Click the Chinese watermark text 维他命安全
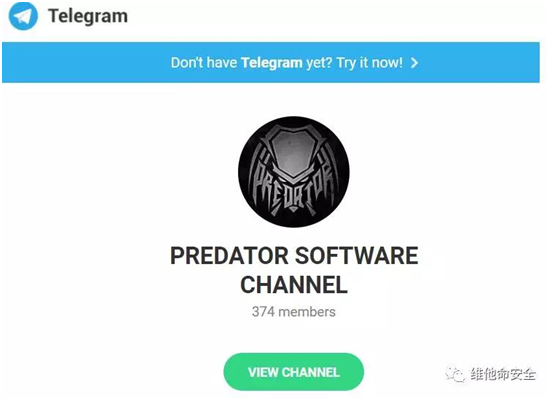 click(503, 374)
